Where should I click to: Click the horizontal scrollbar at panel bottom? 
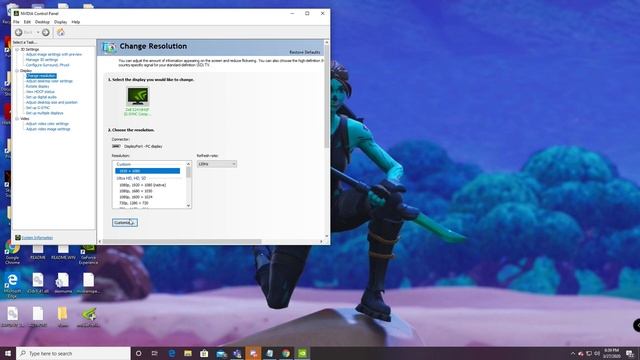(182, 242)
